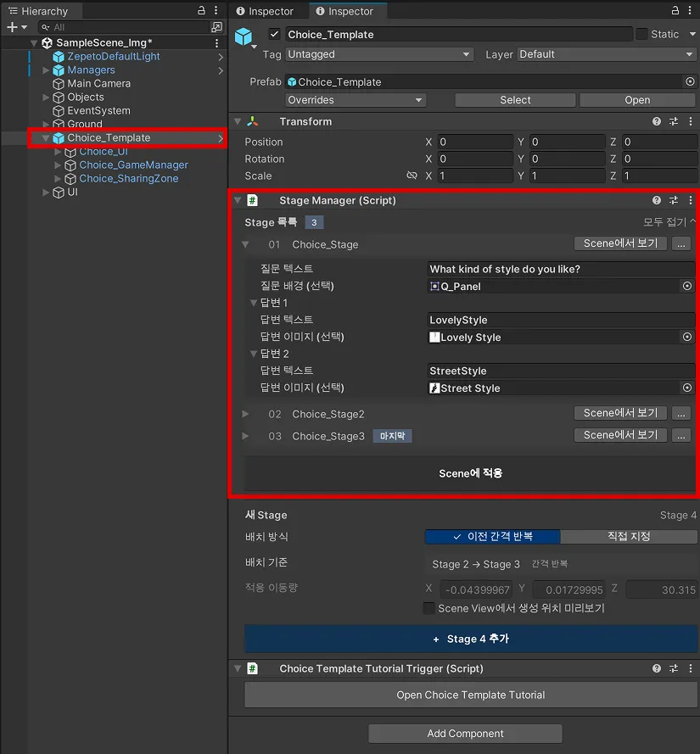Click object picker for Q_Panel field
The height and width of the screenshot is (754, 700).
(x=687, y=286)
